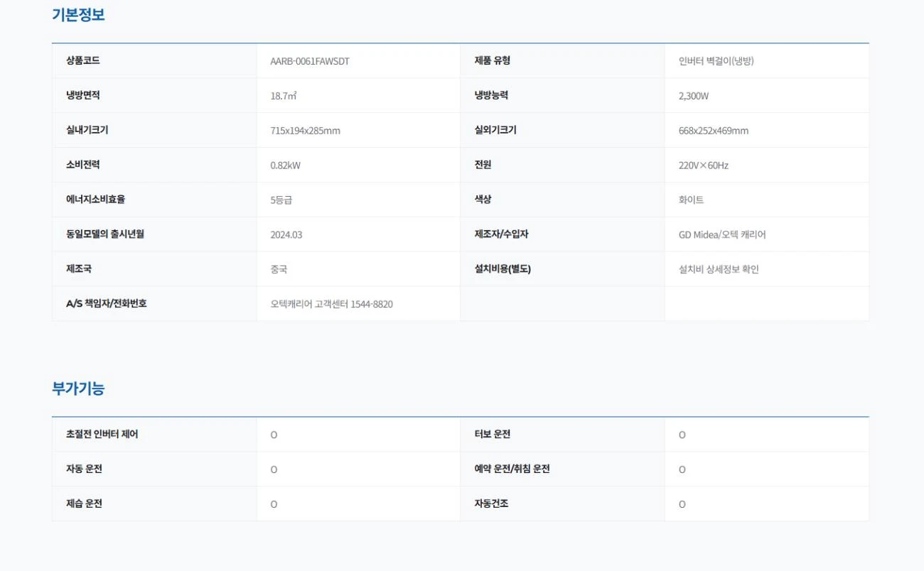Select '오텍캐리어 고객센터 1544-8820' text
The height and width of the screenshot is (571, 924).
point(331,304)
